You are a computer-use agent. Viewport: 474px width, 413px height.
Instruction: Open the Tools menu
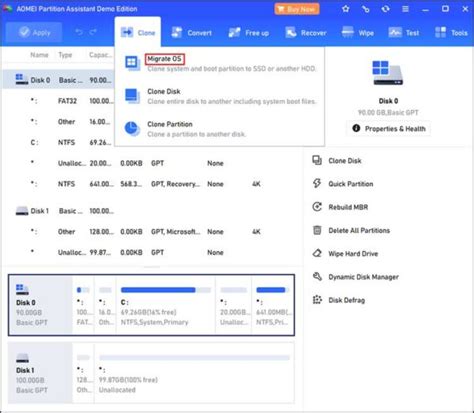tap(451, 33)
